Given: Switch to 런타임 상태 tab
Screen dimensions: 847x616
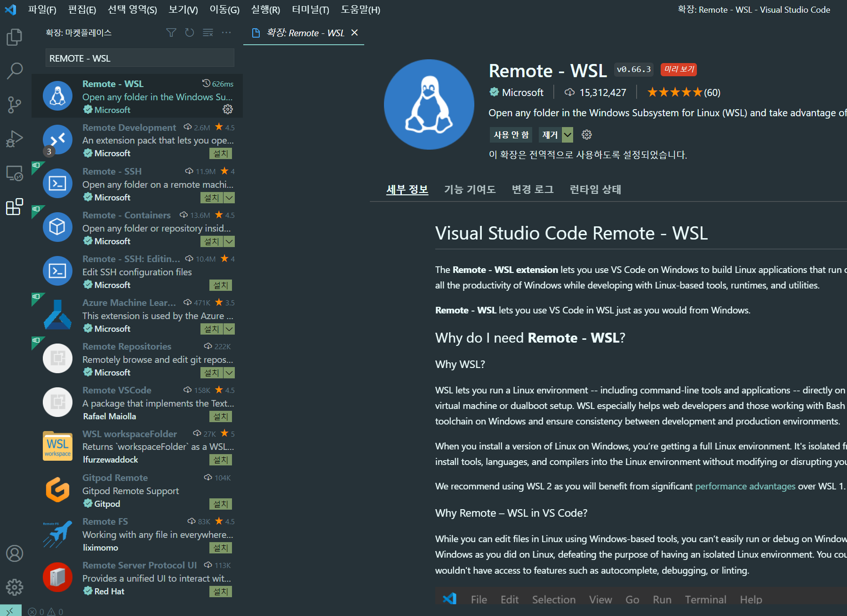Looking at the screenshot, I should click(595, 189).
